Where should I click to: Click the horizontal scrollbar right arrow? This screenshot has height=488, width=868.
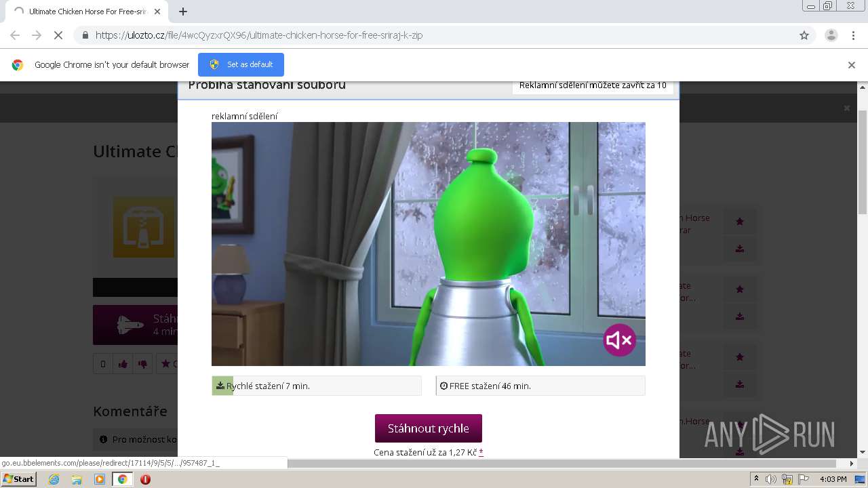[x=852, y=464]
